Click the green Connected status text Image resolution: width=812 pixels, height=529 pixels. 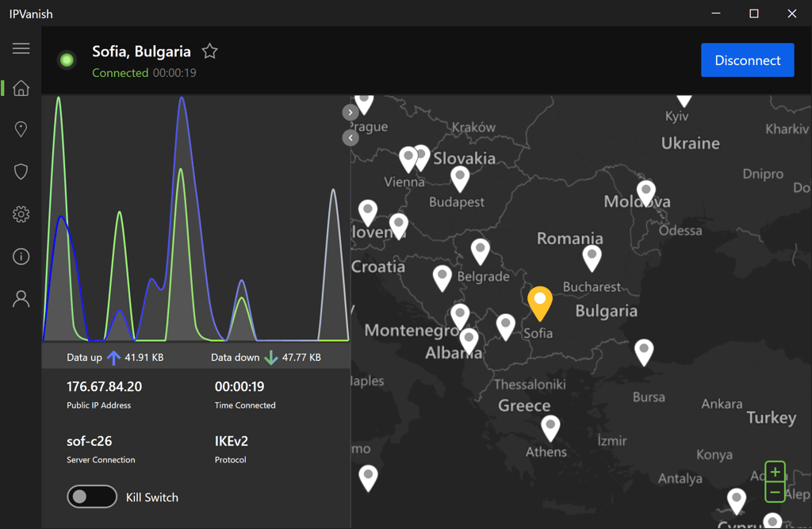pyautogui.click(x=121, y=73)
